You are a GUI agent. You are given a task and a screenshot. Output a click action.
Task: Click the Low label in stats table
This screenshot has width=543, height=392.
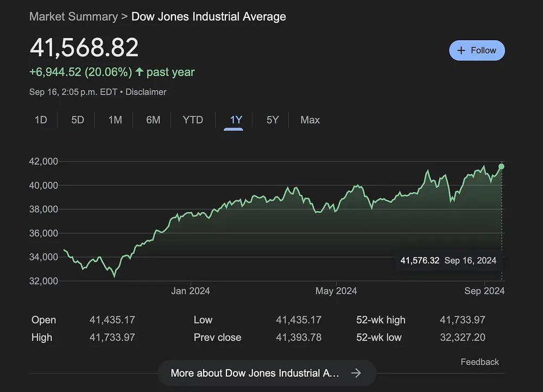(x=203, y=320)
